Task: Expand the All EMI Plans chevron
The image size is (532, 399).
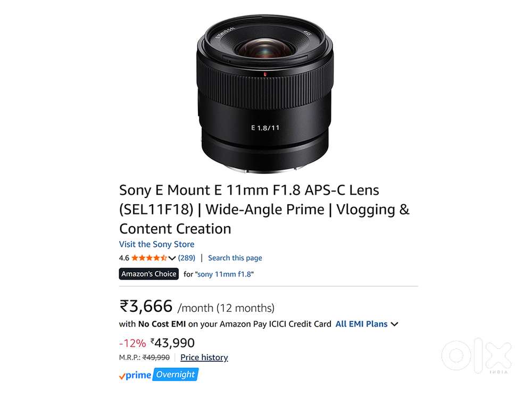Action: click(x=395, y=324)
